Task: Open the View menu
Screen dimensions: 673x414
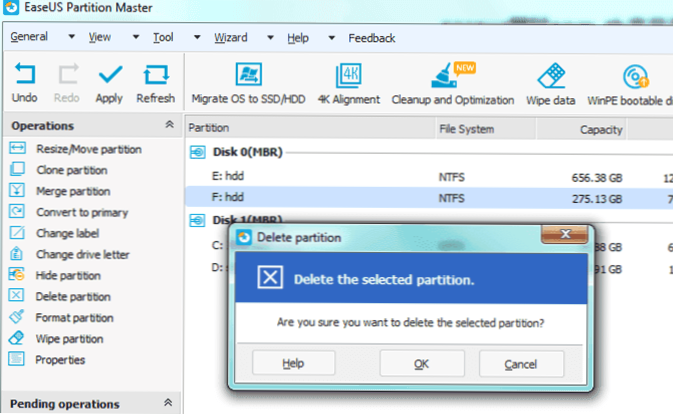Action: click(100, 37)
